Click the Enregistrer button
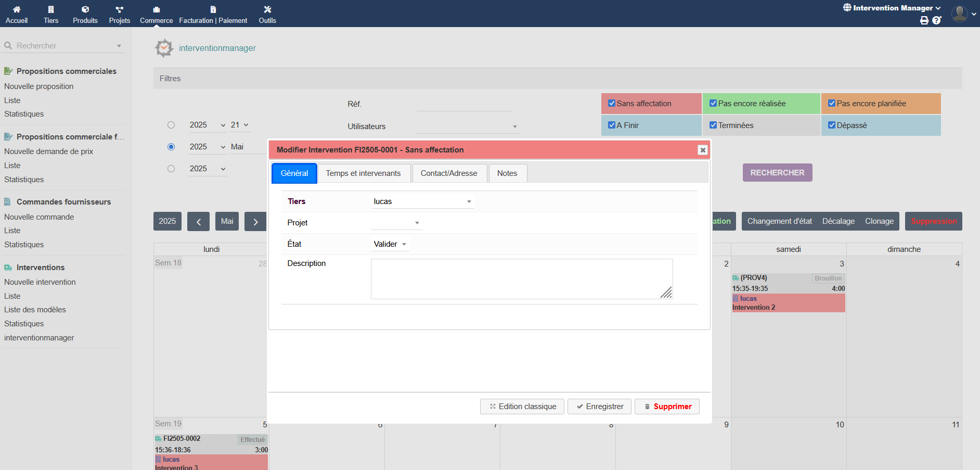980x470 pixels. click(599, 407)
